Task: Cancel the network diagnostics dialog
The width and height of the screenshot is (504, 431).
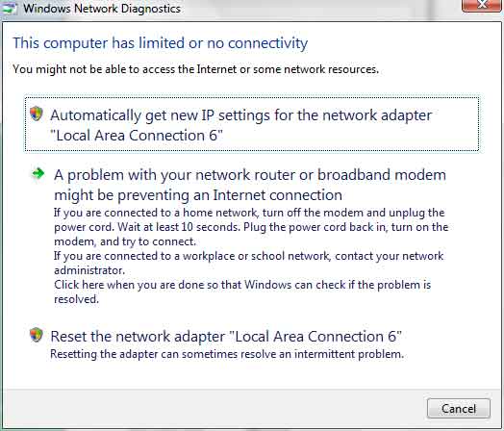Action: pyautogui.click(x=459, y=409)
